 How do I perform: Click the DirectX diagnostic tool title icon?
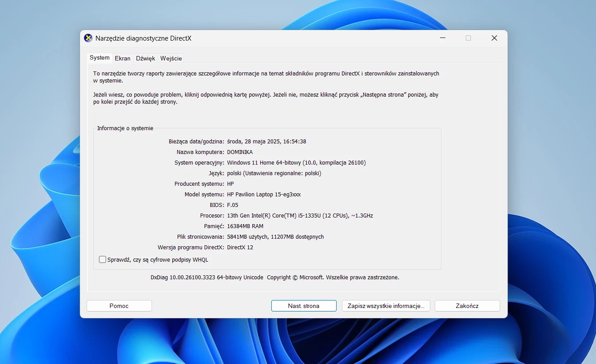coord(88,38)
